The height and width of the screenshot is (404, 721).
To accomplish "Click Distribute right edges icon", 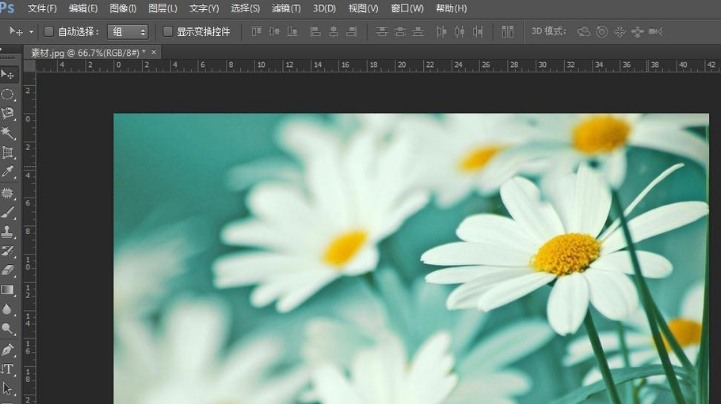I will click(478, 32).
